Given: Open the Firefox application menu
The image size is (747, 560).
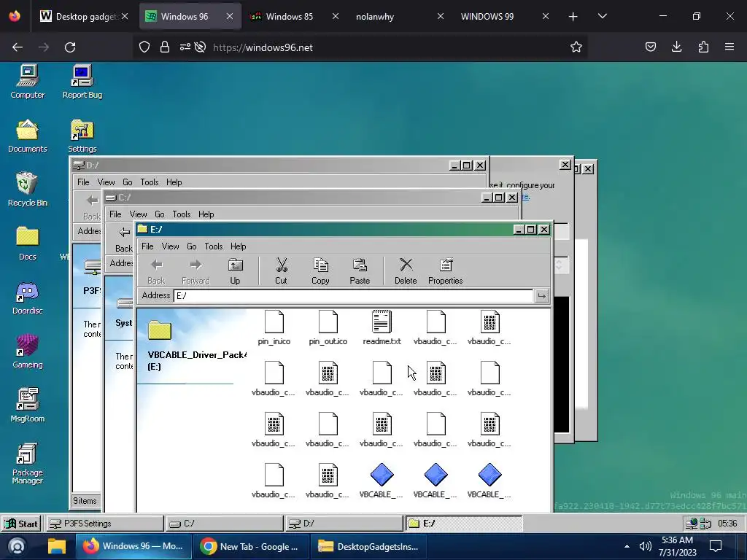Looking at the screenshot, I should (x=729, y=47).
